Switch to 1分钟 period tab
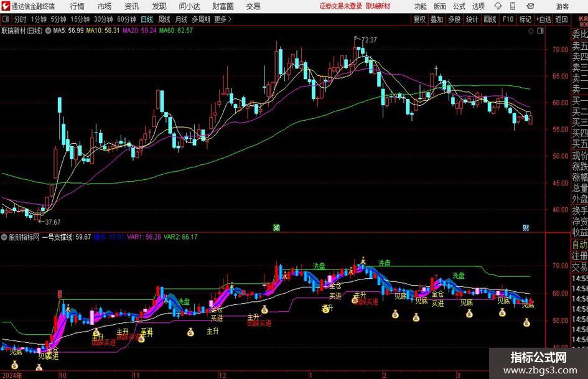Screen dimensions: 588x379 [39, 19]
